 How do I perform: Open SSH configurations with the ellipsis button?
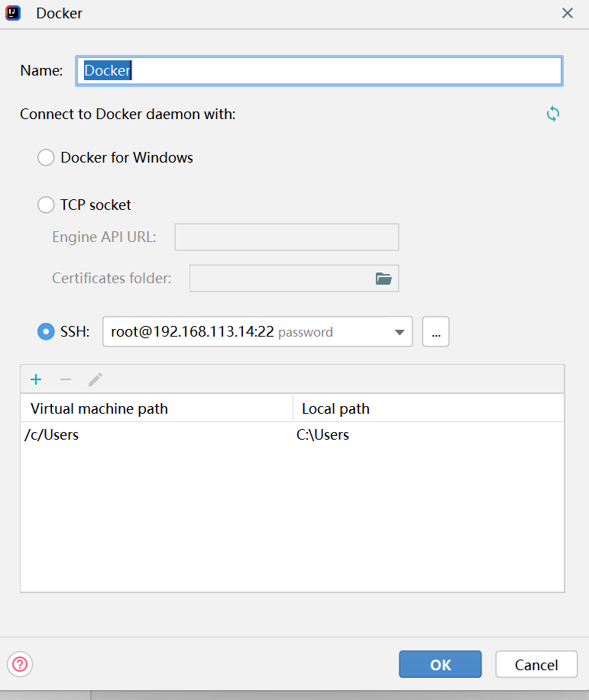click(x=435, y=332)
